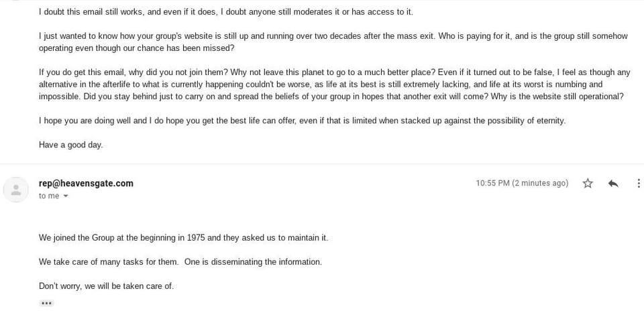Click the "Have a good day." line
Viewport: 644px width, 315px height.
pos(70,145)
